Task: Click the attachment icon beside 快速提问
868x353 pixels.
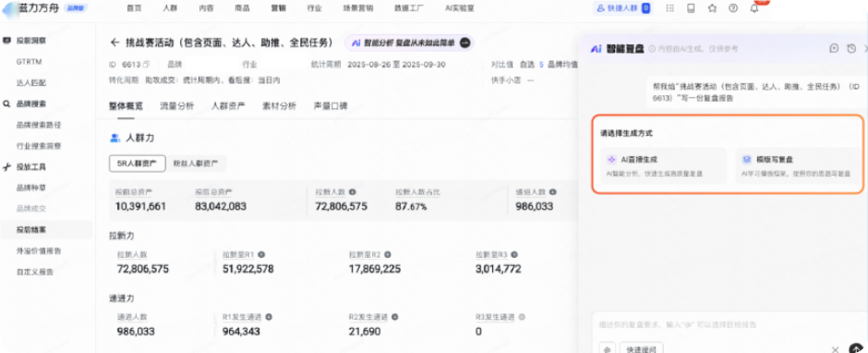Action: point(607,349)
